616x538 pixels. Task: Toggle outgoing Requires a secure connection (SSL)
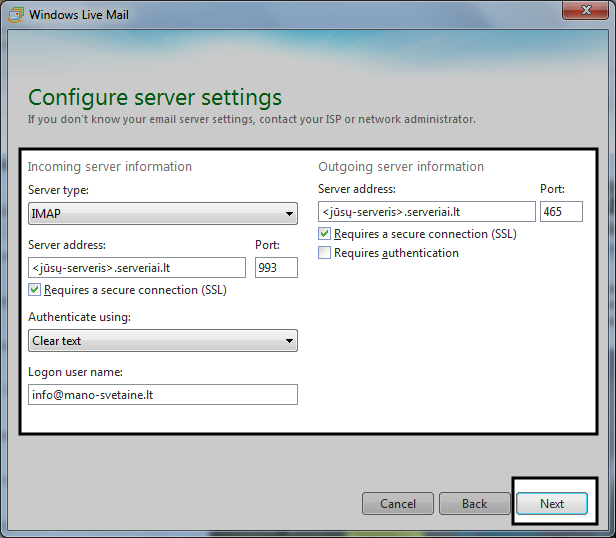click(x=325, y=234)
